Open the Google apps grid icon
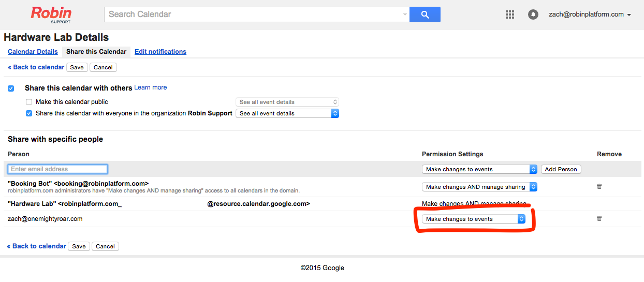The image size is (644, 282). [510, 14]
